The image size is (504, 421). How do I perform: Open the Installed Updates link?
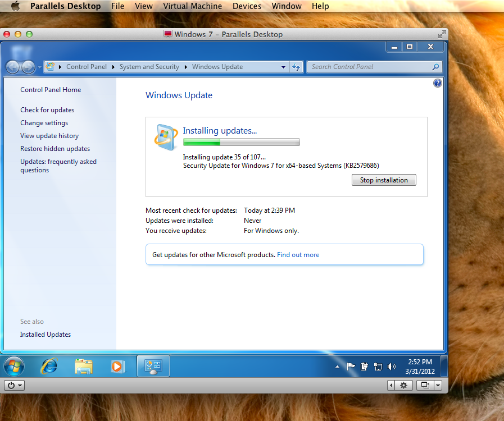point(46,335)
